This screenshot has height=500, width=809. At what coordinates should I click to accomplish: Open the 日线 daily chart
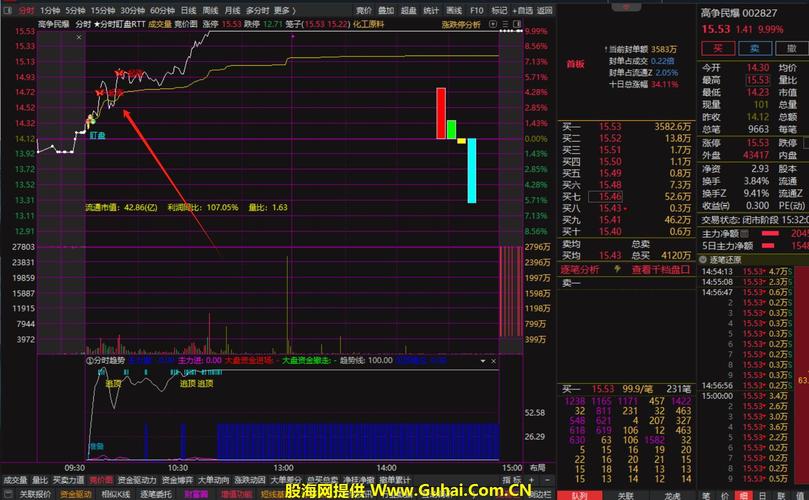(188, 10)
